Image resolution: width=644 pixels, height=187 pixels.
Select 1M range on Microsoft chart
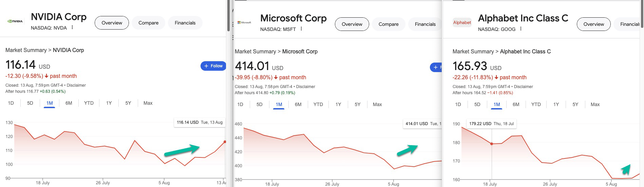pyautogui.click(x=279, y=104)
